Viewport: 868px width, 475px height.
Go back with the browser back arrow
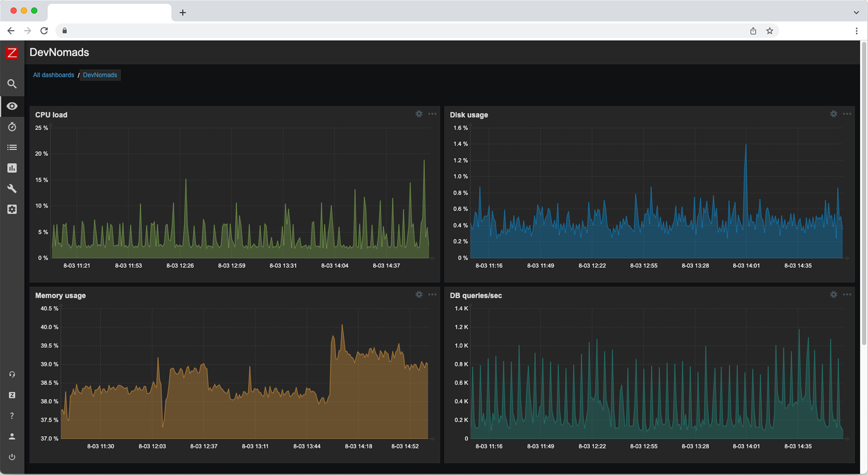[x=11, y=31]
